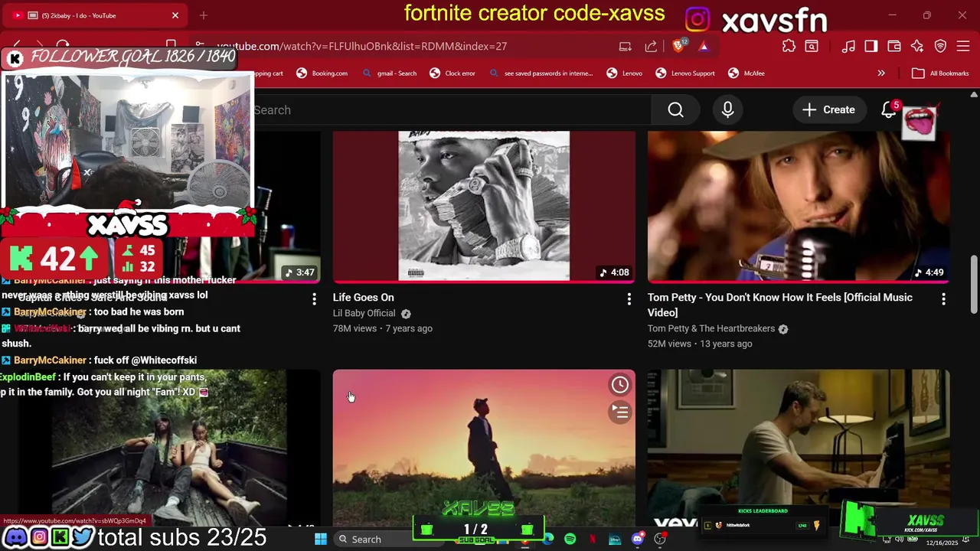980x551 pixels.
Task: Open options menu for Life Goes On
Action: [x=629, y=298]
